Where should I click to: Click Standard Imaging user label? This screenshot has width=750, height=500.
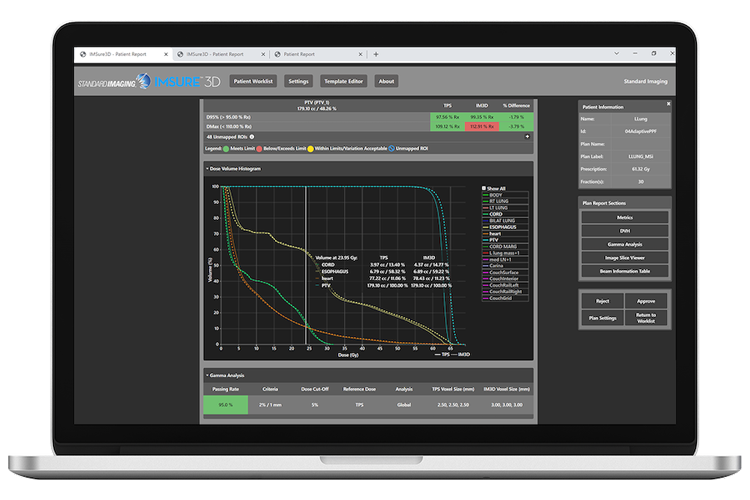pyautogui.click(x=645, y=81)
